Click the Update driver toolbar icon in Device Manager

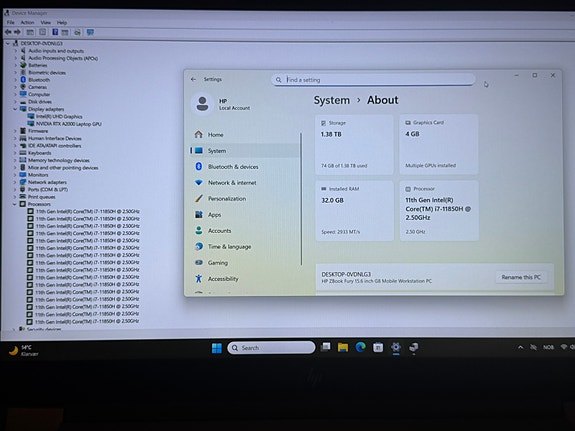click(x=77, y=32)
